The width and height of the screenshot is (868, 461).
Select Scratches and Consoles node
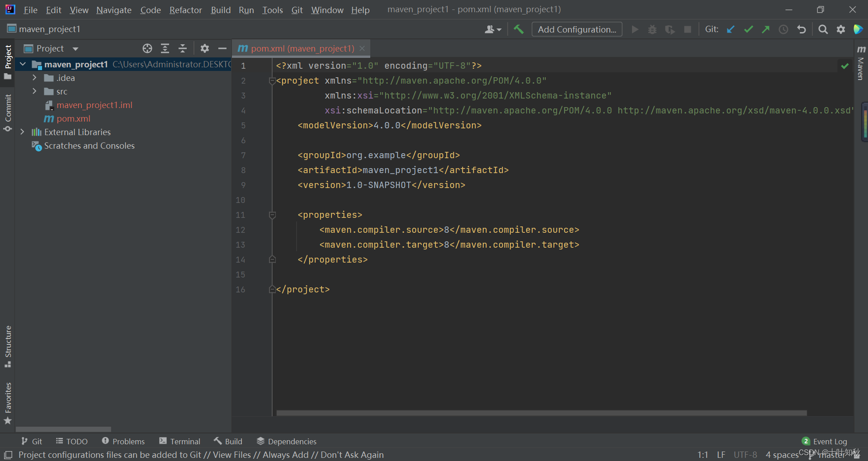click(83, 146)
